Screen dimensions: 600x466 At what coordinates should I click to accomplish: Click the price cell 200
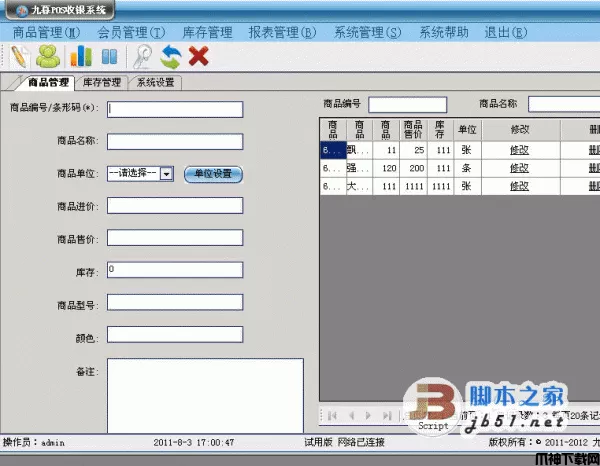point(413,168)
